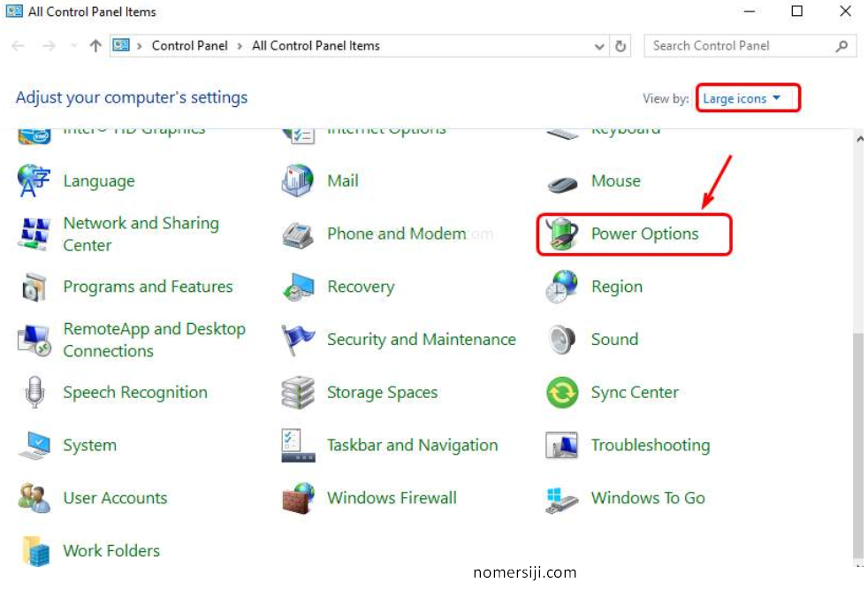868x590 pixels.
Task: Click the Programs and Features icon
Action: pos(34,287)
